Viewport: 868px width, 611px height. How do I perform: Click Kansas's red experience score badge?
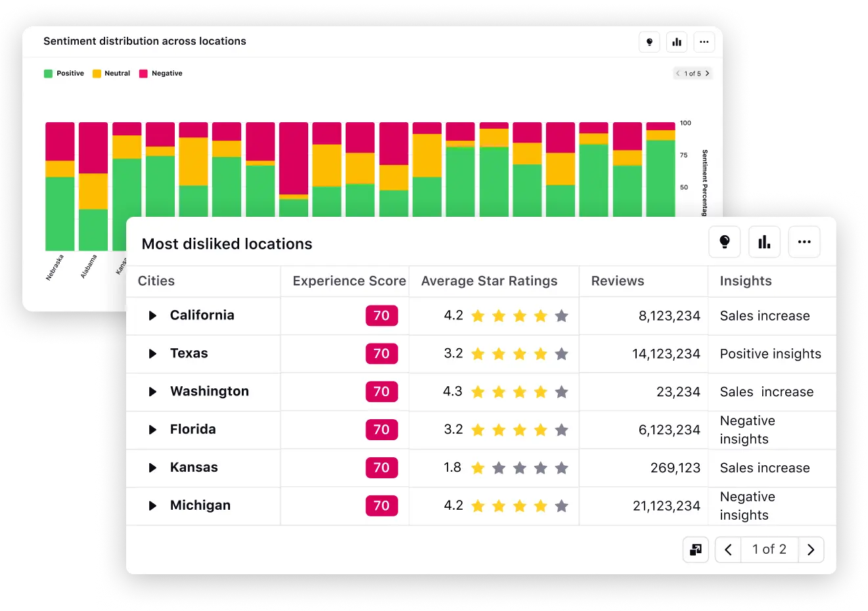382,468
